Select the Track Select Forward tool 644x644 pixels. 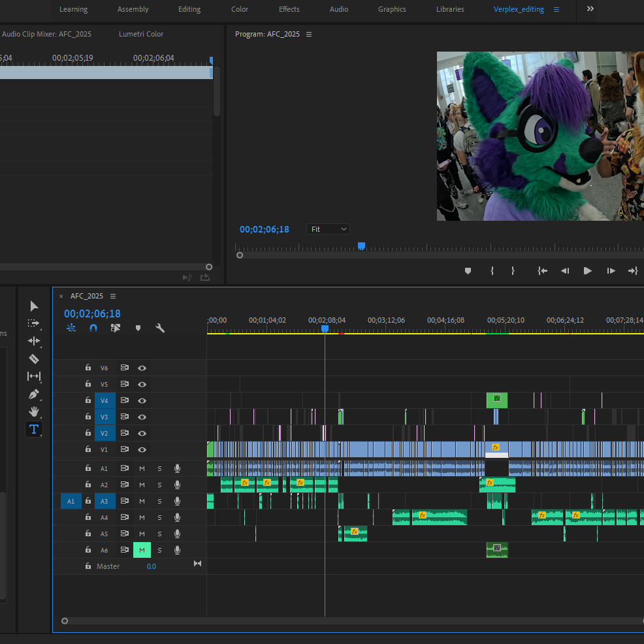click(x=34, y=323)
